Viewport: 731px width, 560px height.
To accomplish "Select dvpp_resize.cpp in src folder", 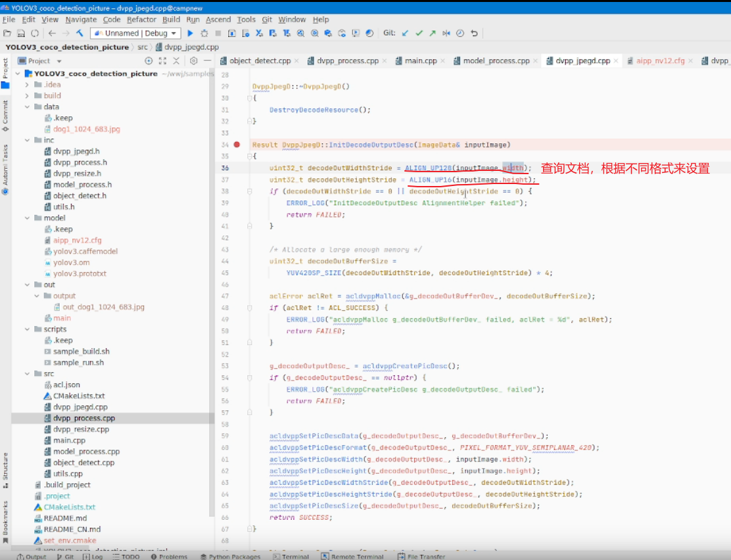I will pos(81,429).
